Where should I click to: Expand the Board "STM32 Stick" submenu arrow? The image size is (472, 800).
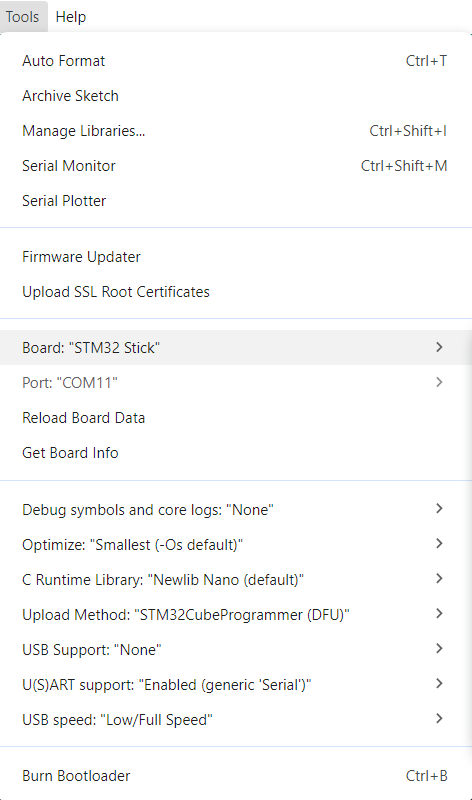[x=439, y=347]
